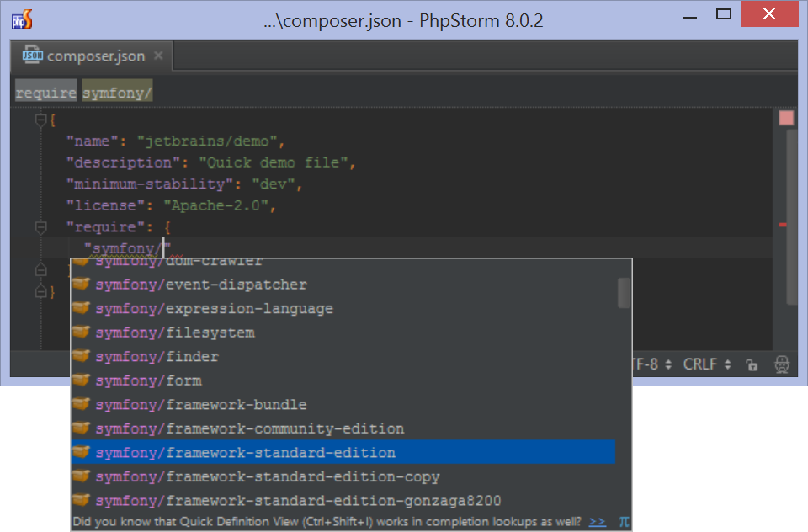Click the Hector inspector icon in status bar
808x532 pixels.
pyautogui.click(x=782, y=364)
